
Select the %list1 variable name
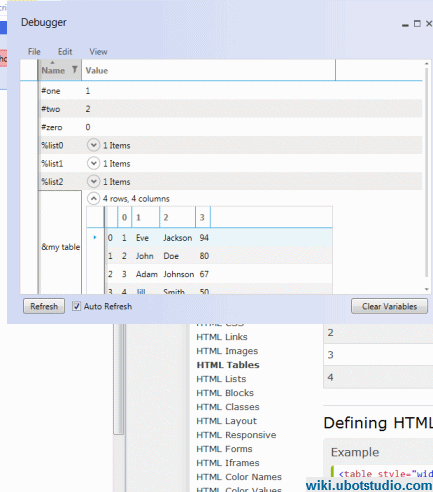coord(52,164)
